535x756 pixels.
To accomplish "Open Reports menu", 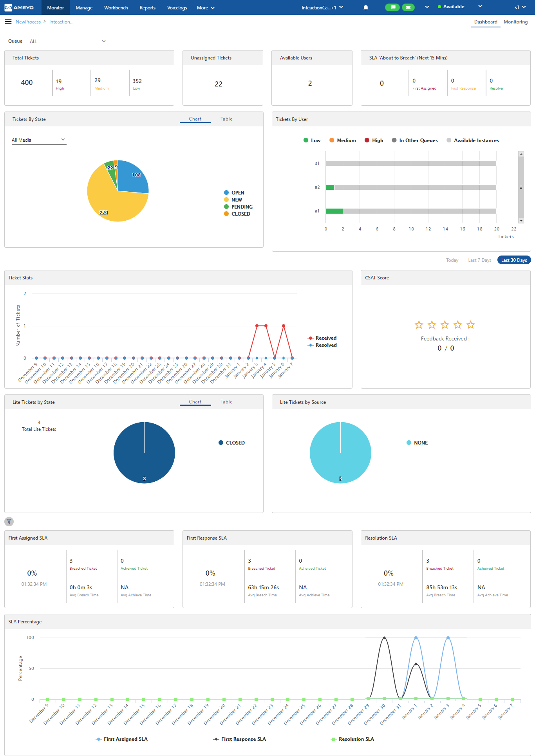I will pyautogui.click(x=148, y=7).
